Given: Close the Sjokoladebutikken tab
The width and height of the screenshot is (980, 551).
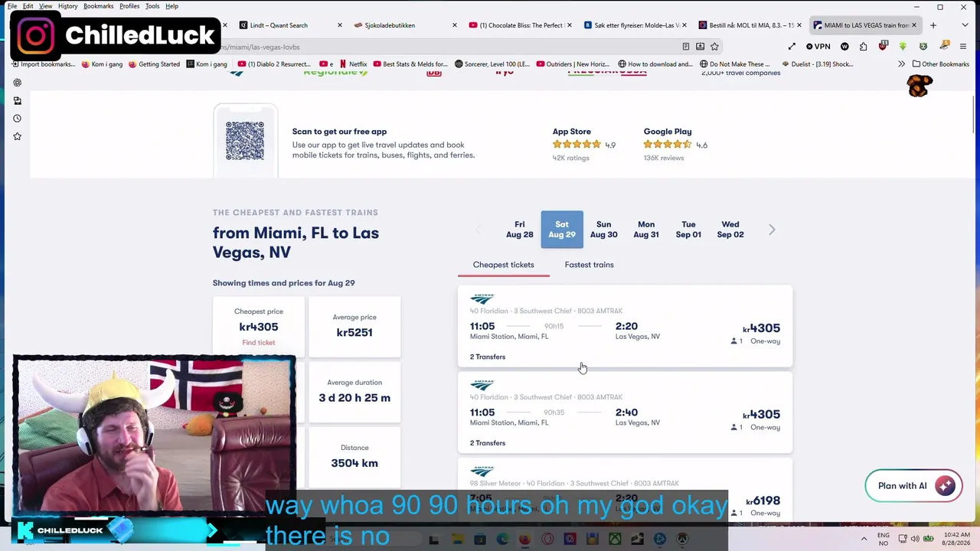Looking at the screenshot, I should pos(454,25).
